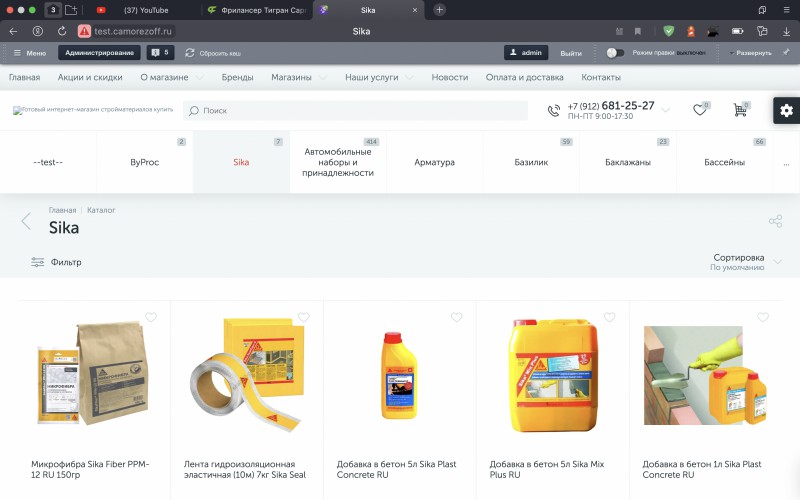Favorite Добавка в бетон 1л Sika Plast
This screenshot has height=500, width=800.
point(763,317)
